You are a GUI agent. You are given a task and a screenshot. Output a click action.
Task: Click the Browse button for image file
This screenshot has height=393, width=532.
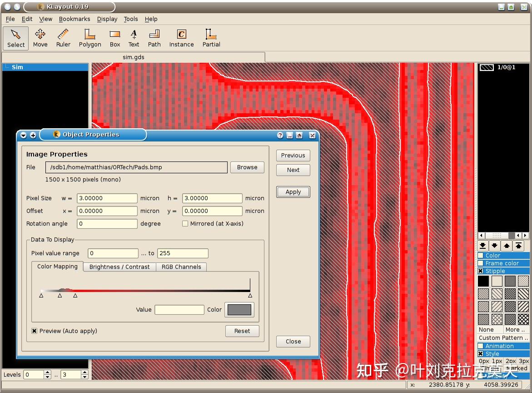tap(247, 167)
